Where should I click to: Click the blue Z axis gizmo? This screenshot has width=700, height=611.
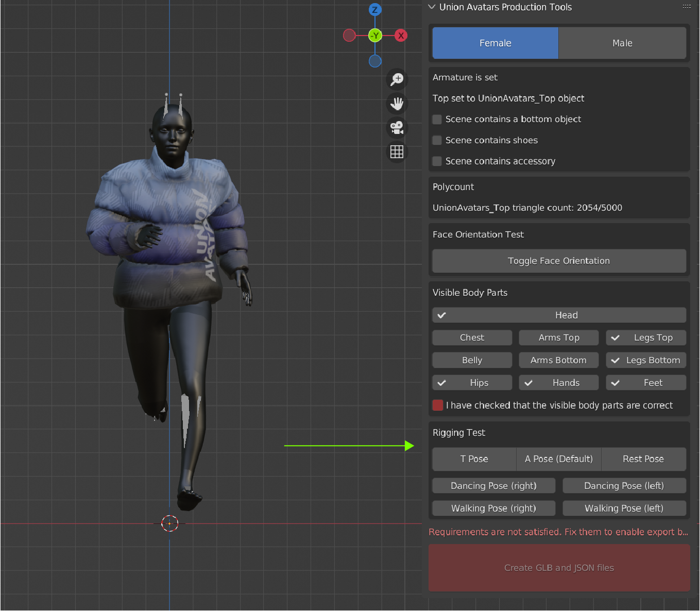tap(375, 10)
